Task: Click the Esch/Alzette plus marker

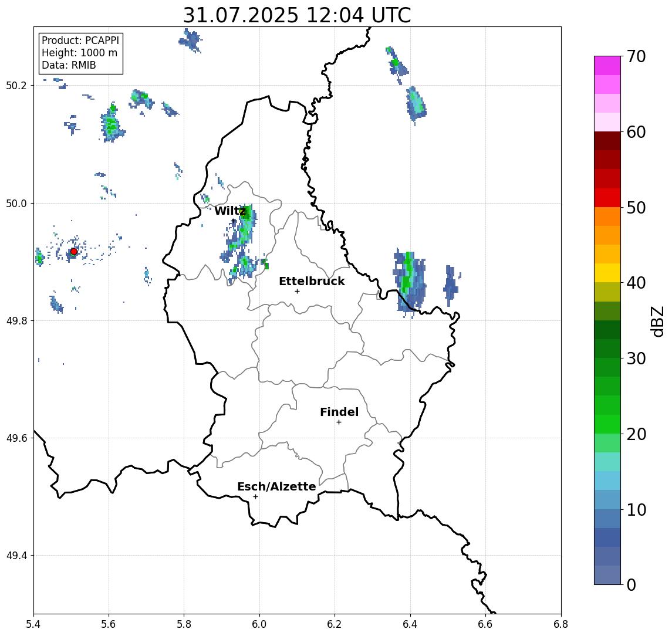Action: click(255, 497)
